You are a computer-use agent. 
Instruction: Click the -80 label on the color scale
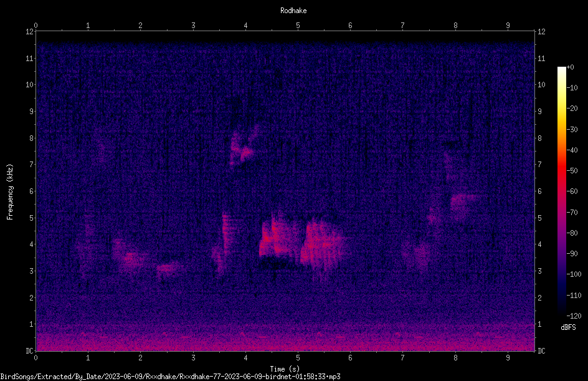(572, 233)
